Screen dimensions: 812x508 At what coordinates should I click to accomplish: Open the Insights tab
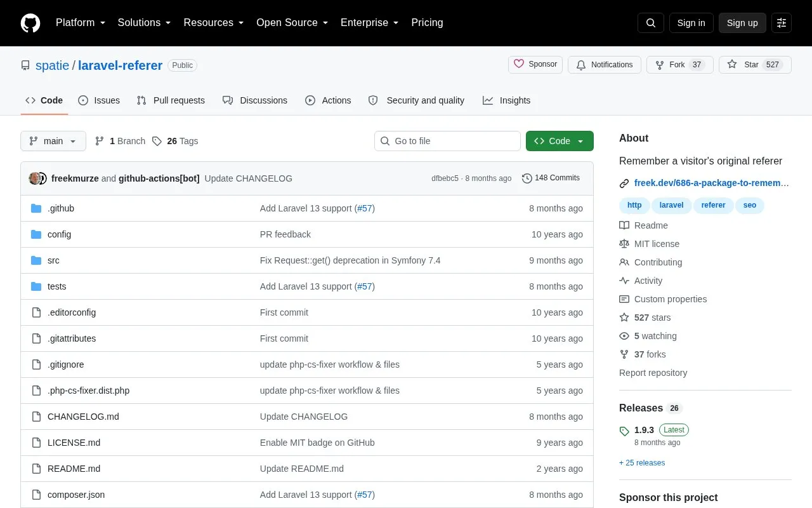coord(506,100)
